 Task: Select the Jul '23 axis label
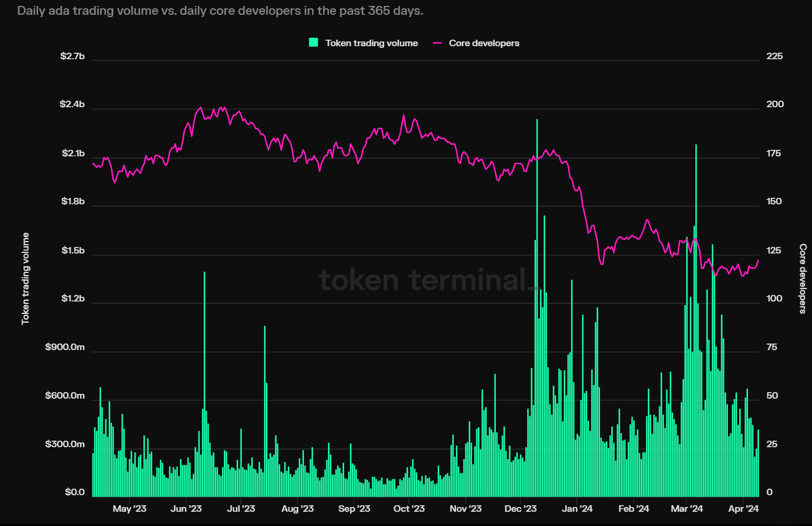click(240, 508)
